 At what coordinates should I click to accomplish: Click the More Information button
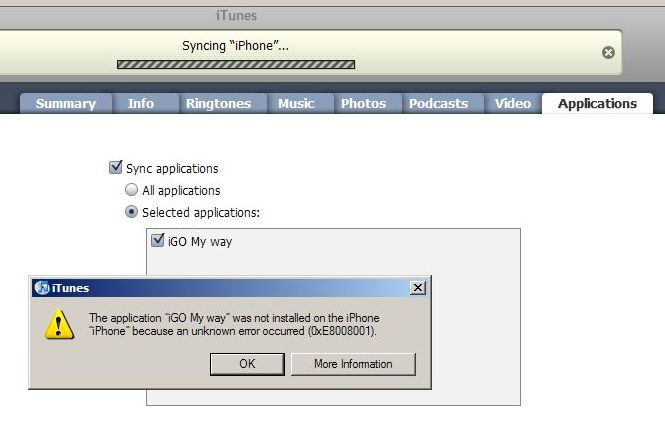(x=353, y=364)
